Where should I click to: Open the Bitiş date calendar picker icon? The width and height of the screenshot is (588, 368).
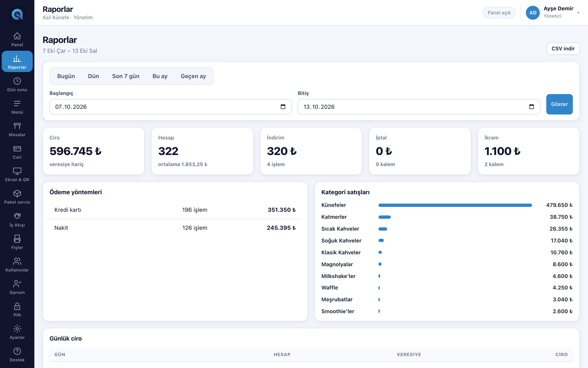(531, 107)
